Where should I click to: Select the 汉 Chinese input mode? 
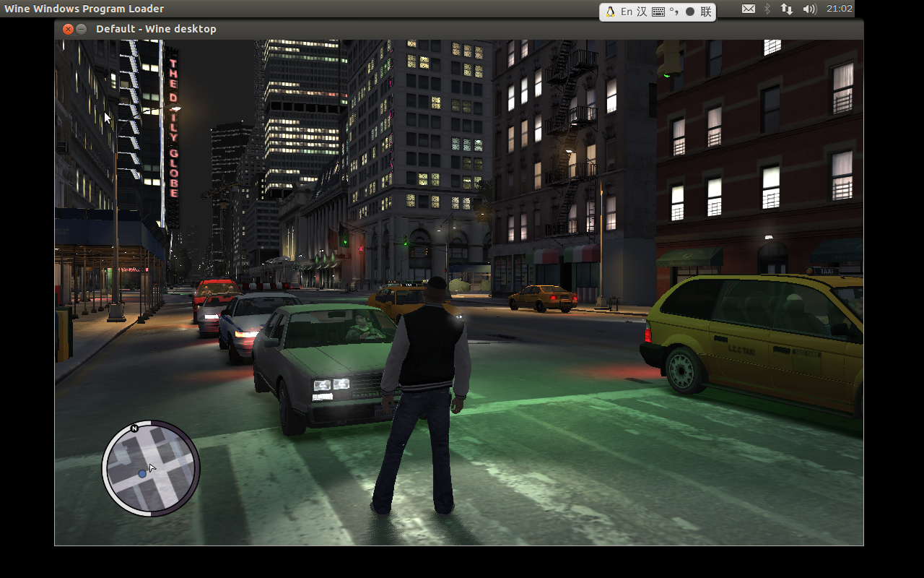pyautogui.click(x=642, y=12)
